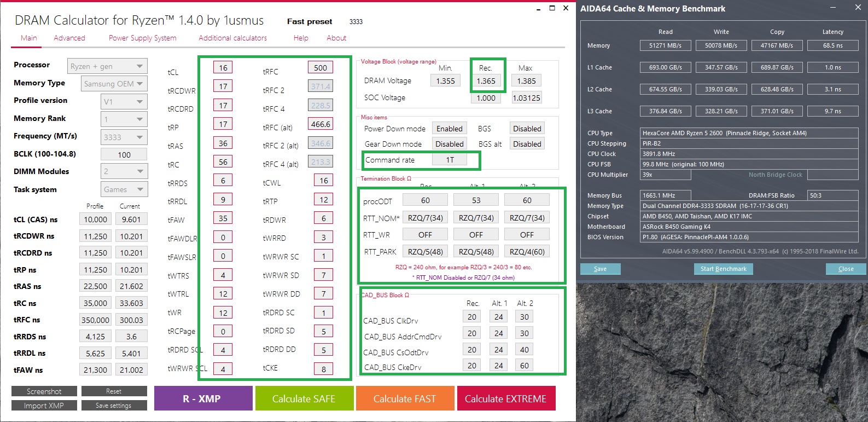Open the Advanced tab
868x422 pixels.
click(69, 38)
